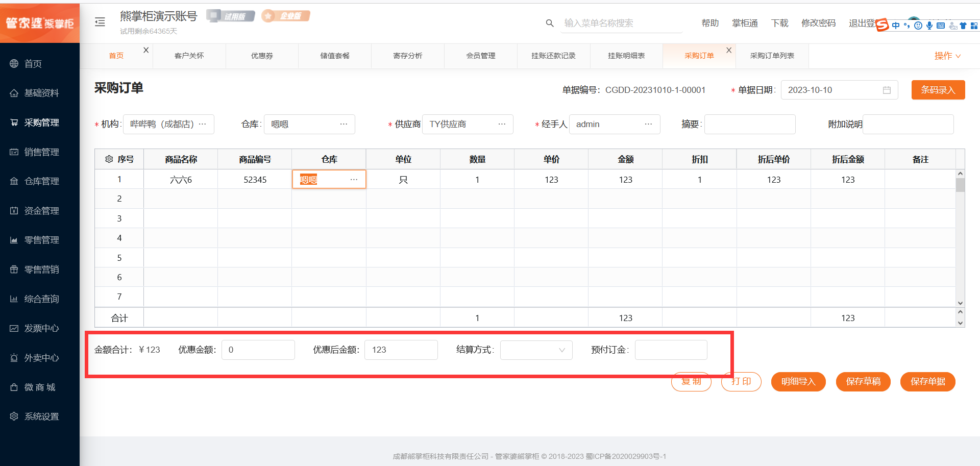Open Sogou emoji smiley panel
Screen dimensions: 980x466
pos(918,26)
